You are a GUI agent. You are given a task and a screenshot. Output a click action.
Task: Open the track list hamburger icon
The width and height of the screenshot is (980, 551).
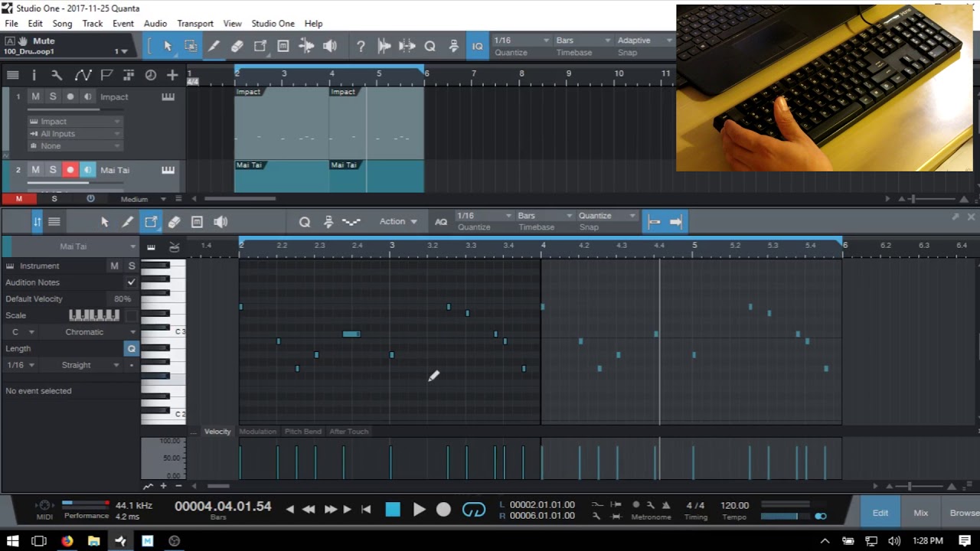tap(13, 74)
